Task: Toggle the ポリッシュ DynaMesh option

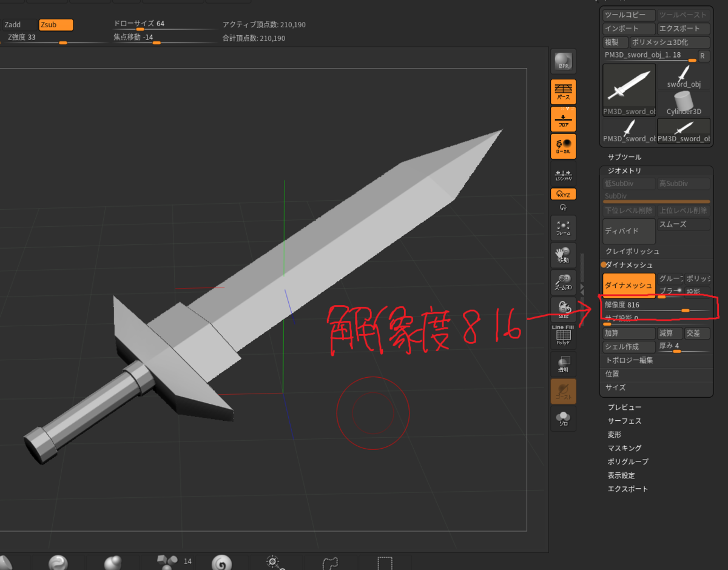Action: 698,278
